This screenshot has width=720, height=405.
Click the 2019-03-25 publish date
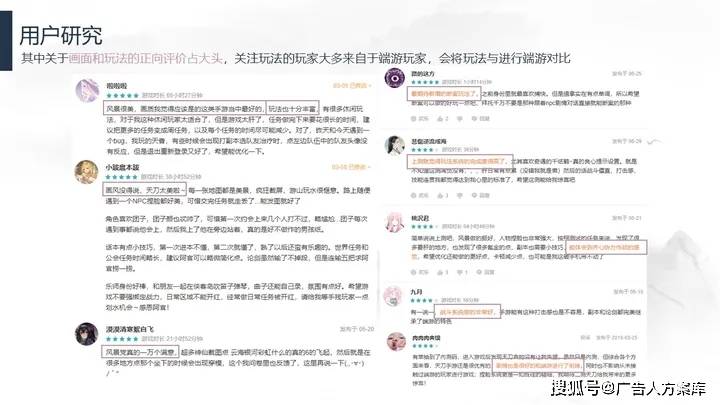pos(617,338)
